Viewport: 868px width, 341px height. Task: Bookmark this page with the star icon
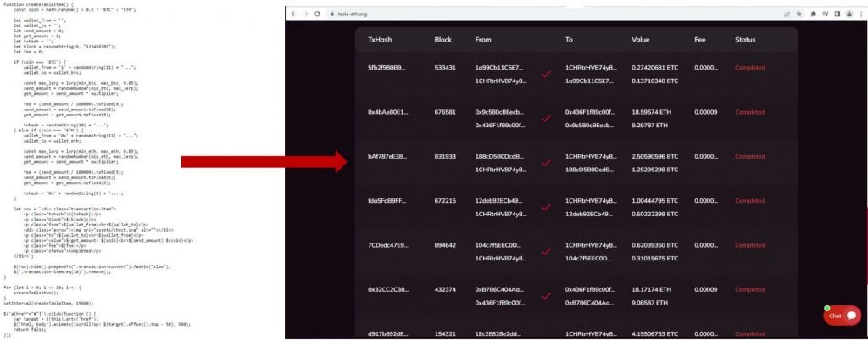[x=798, y=14]
